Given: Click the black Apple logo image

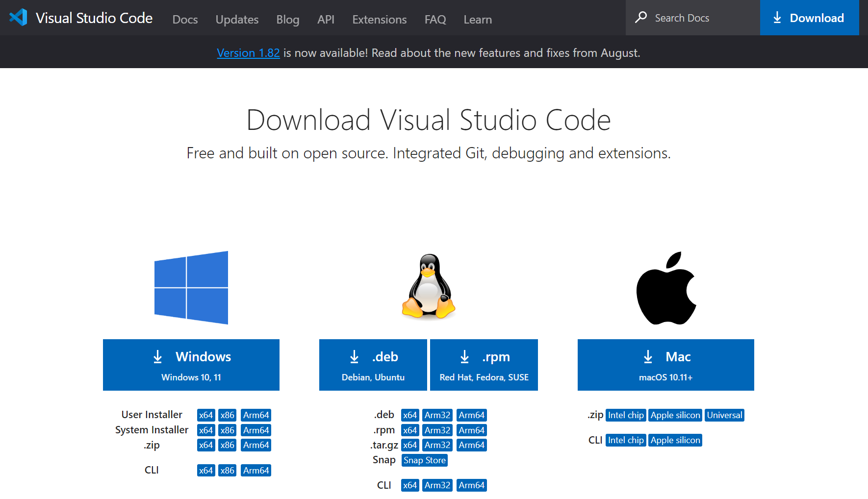Looking at the screenshot, I should 666,288.
